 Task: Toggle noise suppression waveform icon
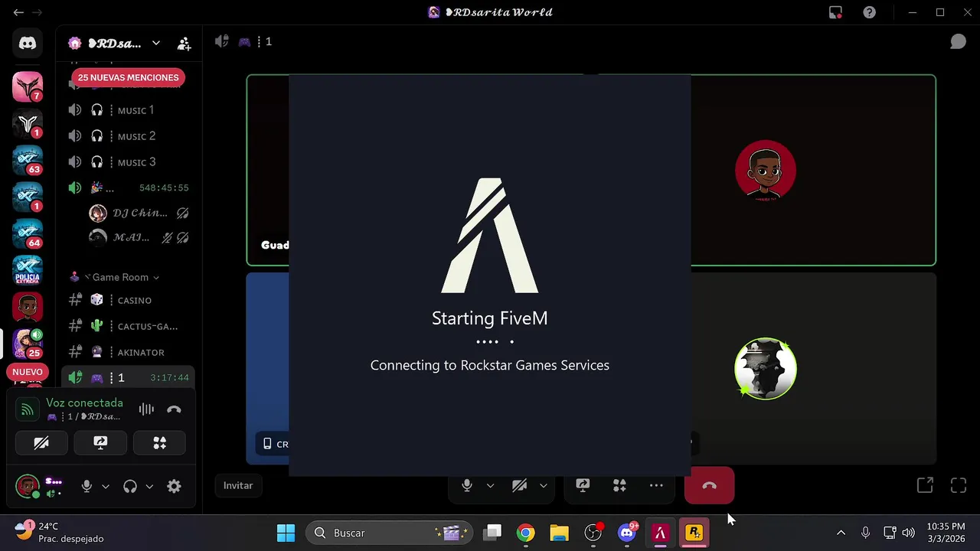tap(146, 409)
